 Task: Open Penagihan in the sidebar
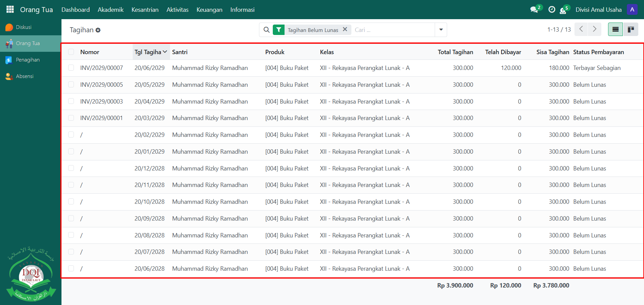click(28, 60)
